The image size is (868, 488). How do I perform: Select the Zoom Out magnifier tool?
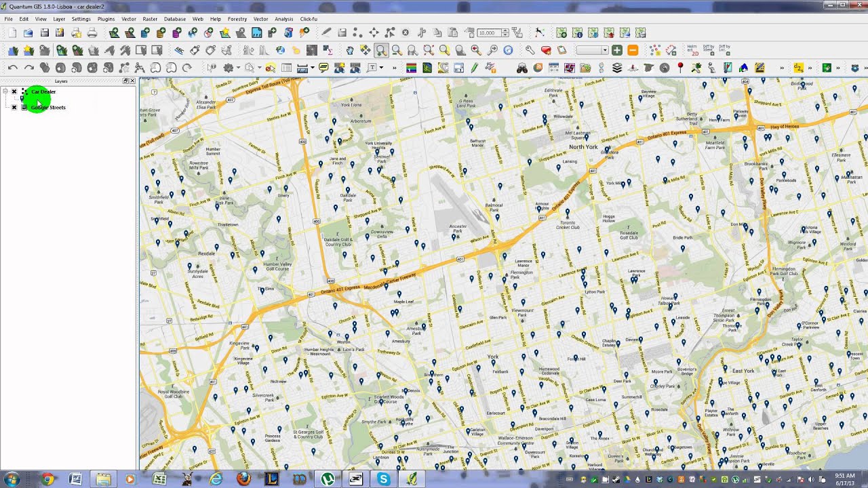[x=397, y=50]
